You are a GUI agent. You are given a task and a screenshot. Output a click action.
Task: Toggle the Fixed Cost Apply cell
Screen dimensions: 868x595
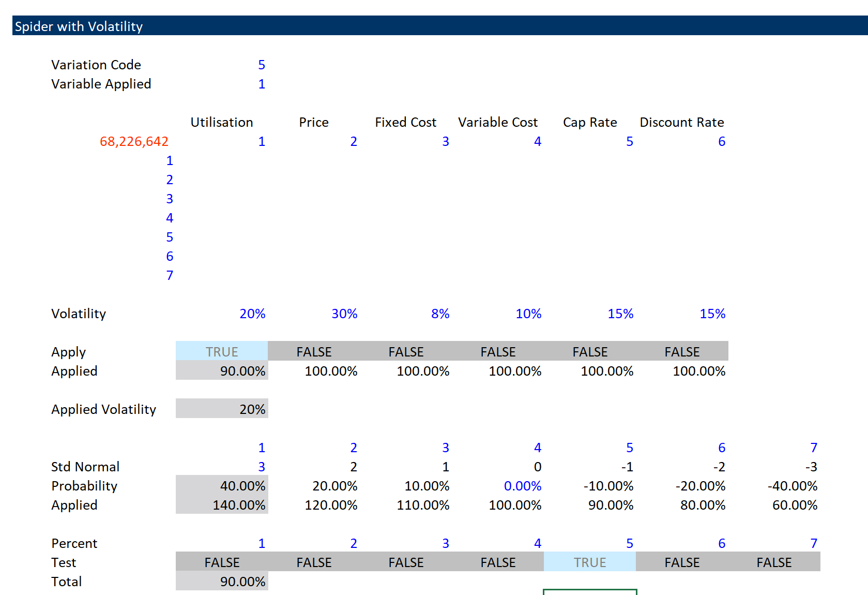point(405,351)
